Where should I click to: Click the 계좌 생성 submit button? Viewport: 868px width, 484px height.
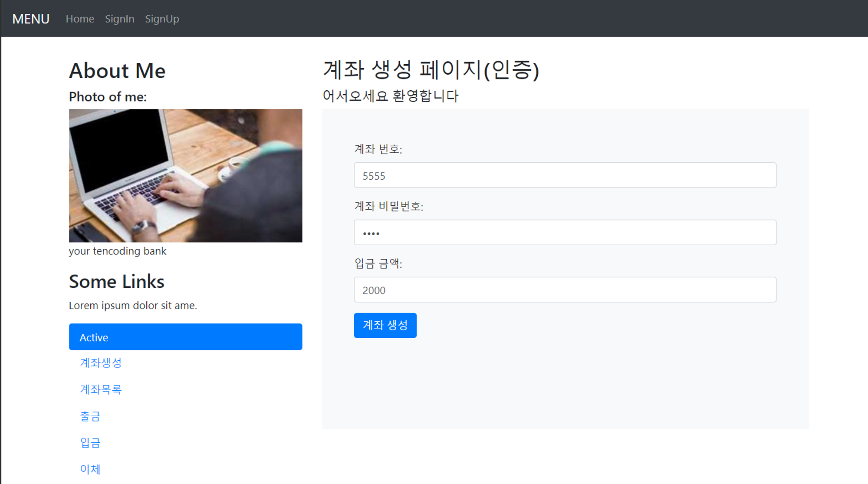pyautogui.click(x=385, y=326)
